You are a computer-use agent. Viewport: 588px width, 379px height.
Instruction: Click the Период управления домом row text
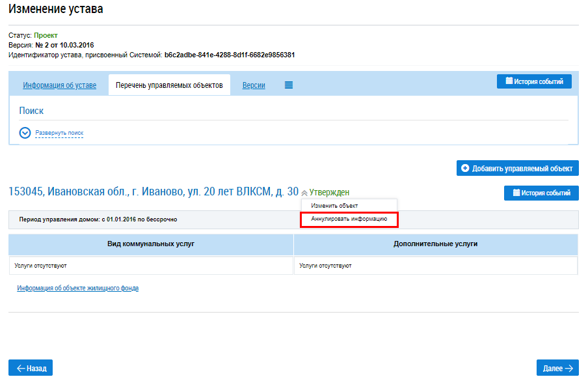[98, 219]
